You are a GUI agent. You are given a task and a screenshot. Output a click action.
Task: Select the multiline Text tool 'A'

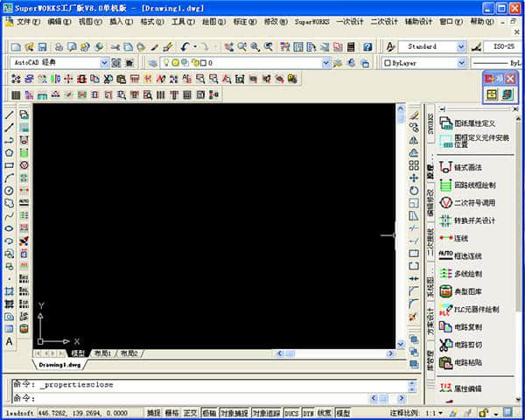click(9, 341)
